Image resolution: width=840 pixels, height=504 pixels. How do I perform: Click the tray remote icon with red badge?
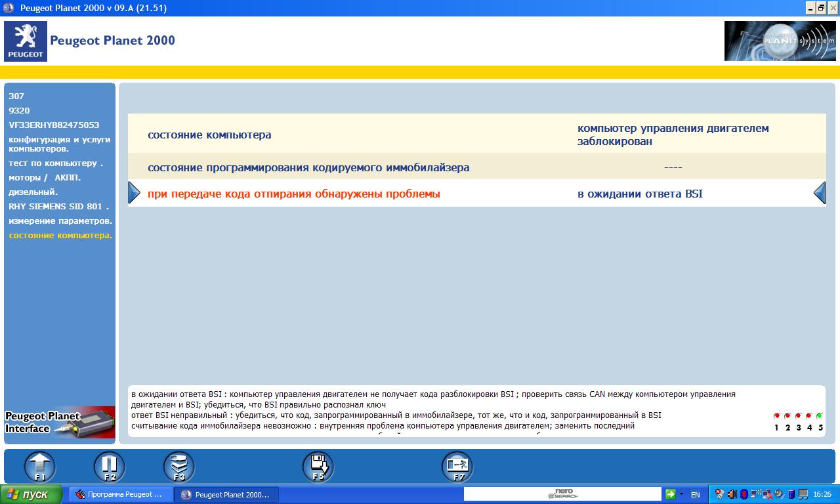pos(720,494)
